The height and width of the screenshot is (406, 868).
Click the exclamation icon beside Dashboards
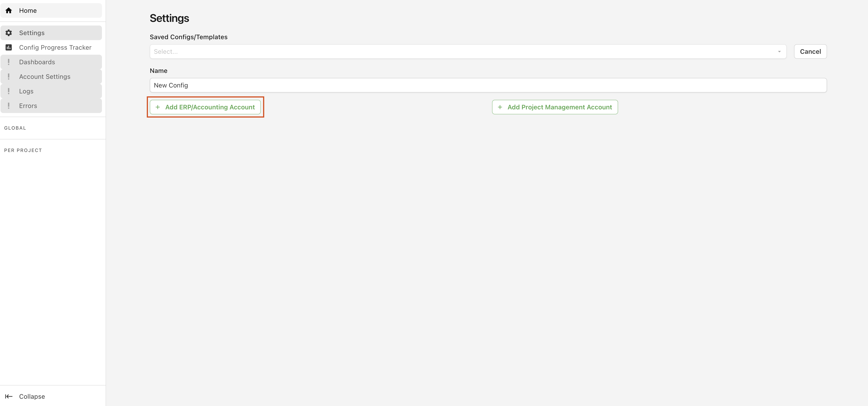point(9,62)
